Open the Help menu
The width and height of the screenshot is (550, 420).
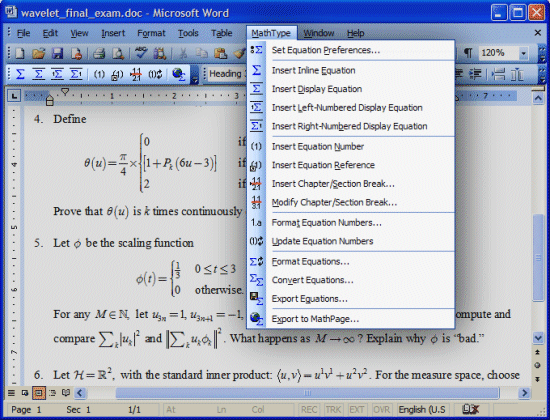[356, 33]
